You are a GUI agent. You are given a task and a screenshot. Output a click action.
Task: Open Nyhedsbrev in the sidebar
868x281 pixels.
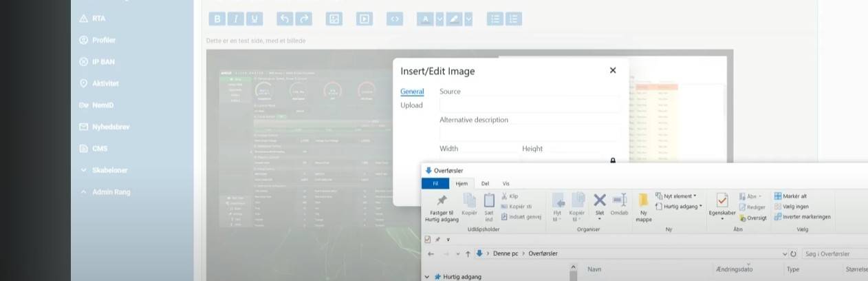point(110,127)
